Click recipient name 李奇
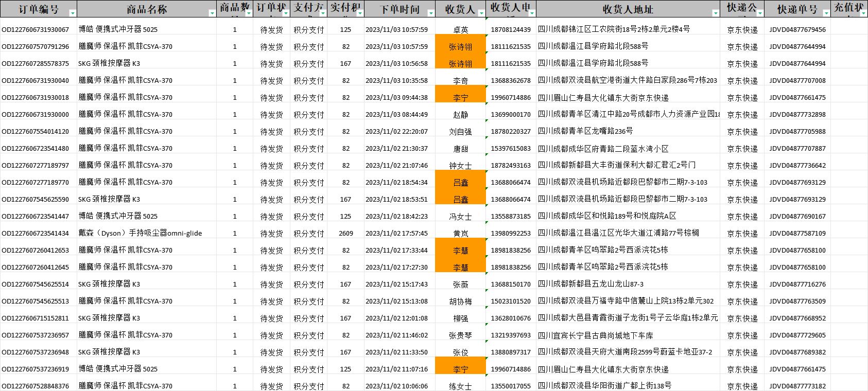This screenshot has width=868, height=391. [x=461, y=81]
